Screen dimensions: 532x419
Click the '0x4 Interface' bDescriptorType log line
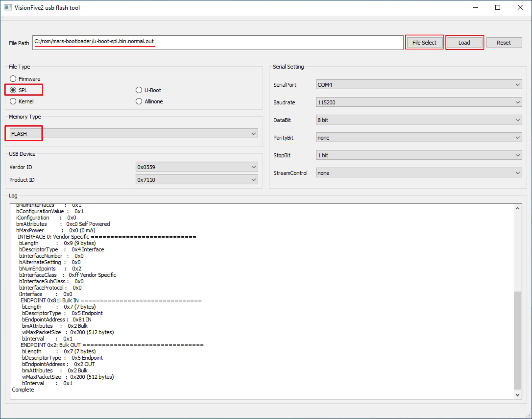tap(61, 249)
